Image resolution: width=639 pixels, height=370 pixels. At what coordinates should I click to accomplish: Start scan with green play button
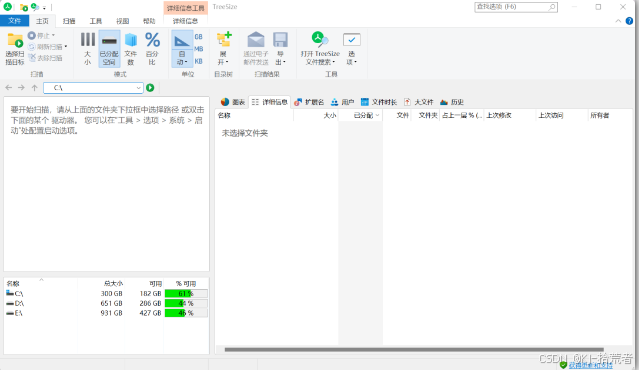(x=150, y=88)
